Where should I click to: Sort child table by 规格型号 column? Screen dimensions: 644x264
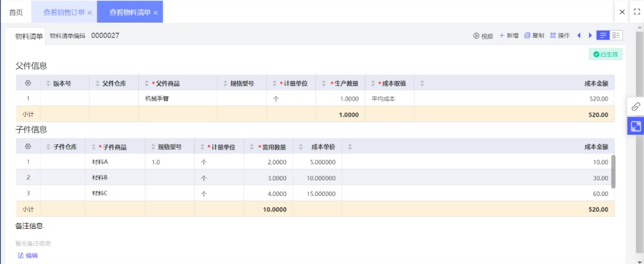pos(153,147)
